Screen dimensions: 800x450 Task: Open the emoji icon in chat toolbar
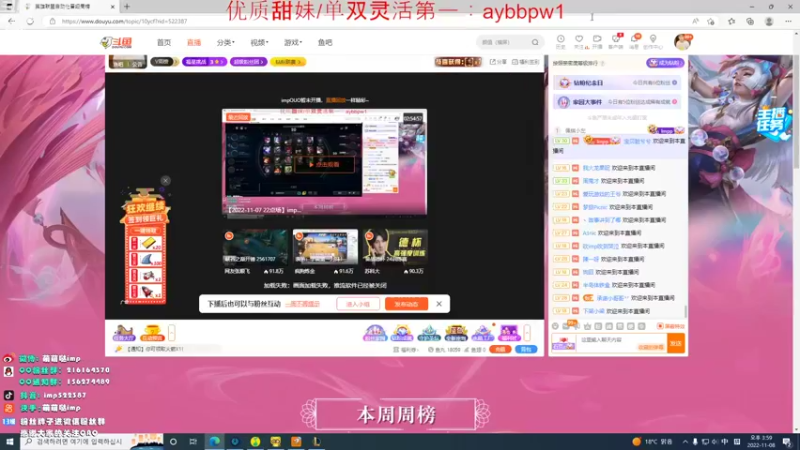tap(555, 326)
